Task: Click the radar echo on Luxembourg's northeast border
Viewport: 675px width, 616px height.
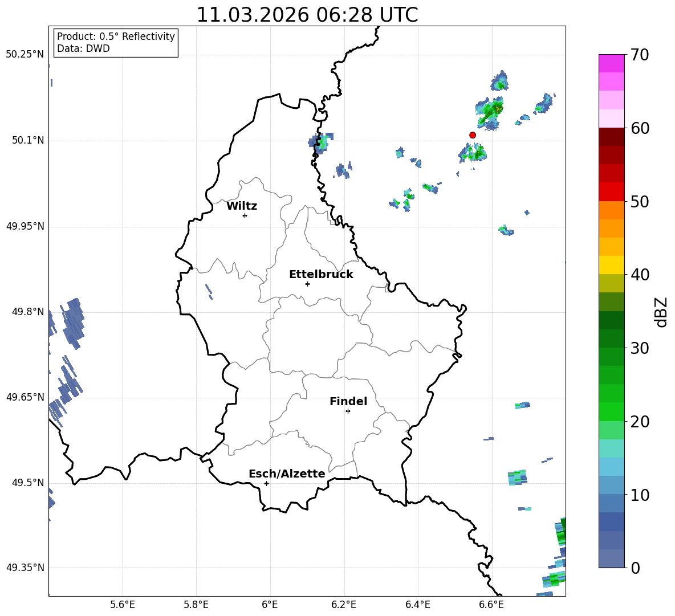Action: tap(321, 143)
